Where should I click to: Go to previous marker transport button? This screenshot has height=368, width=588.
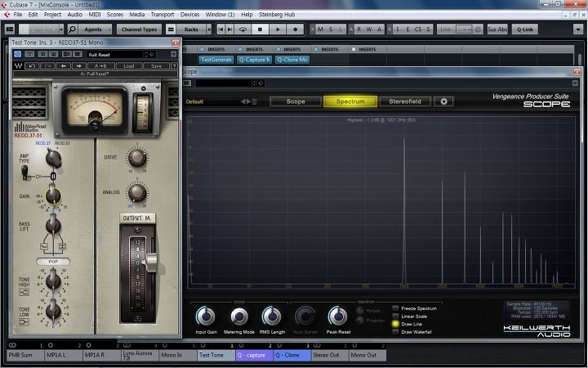220,29
